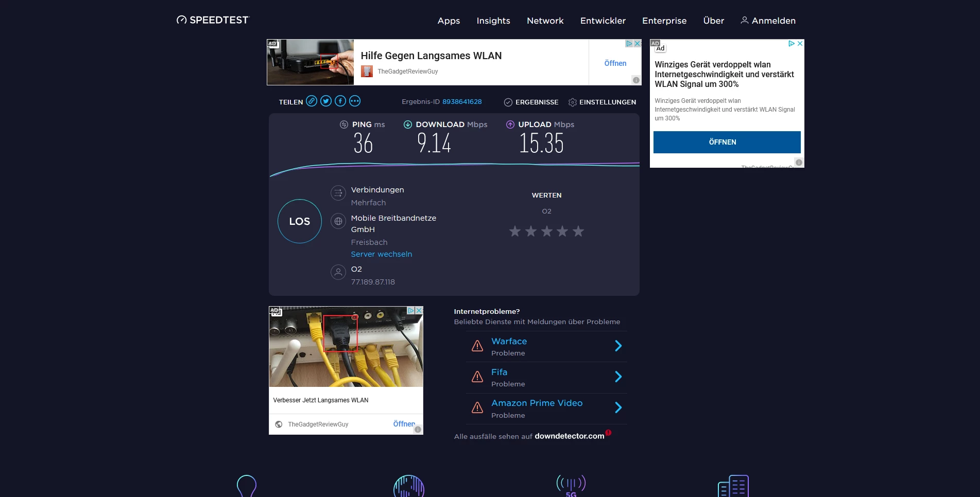Open result ID 8938641628 link
The width and height of the screenshot is (980, 497).
point(462,102)
